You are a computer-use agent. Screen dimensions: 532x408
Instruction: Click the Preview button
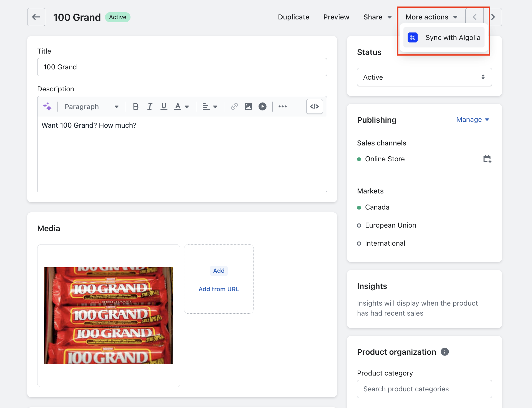[x=336, y=17]
